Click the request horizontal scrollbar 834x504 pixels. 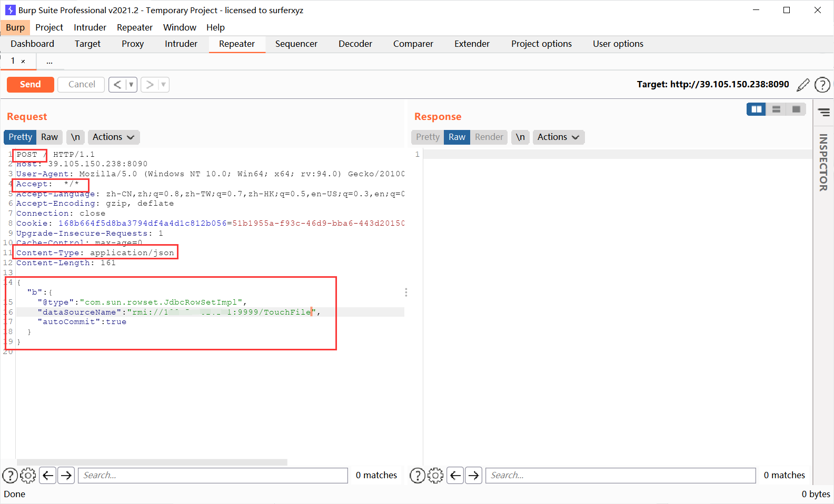152,462
